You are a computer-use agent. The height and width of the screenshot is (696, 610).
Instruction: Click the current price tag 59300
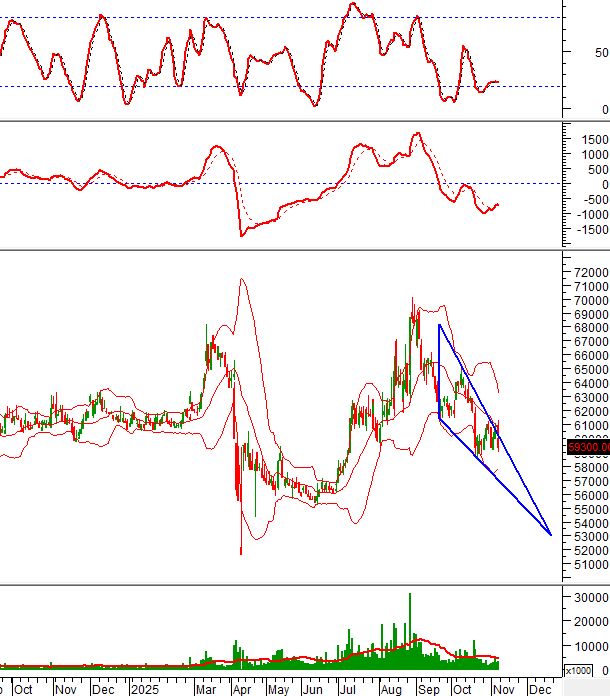pos(587,447)
